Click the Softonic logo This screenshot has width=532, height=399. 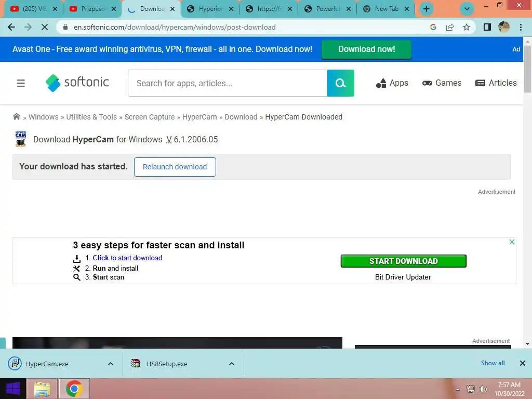pyautogui.click(x=77, y=83)
